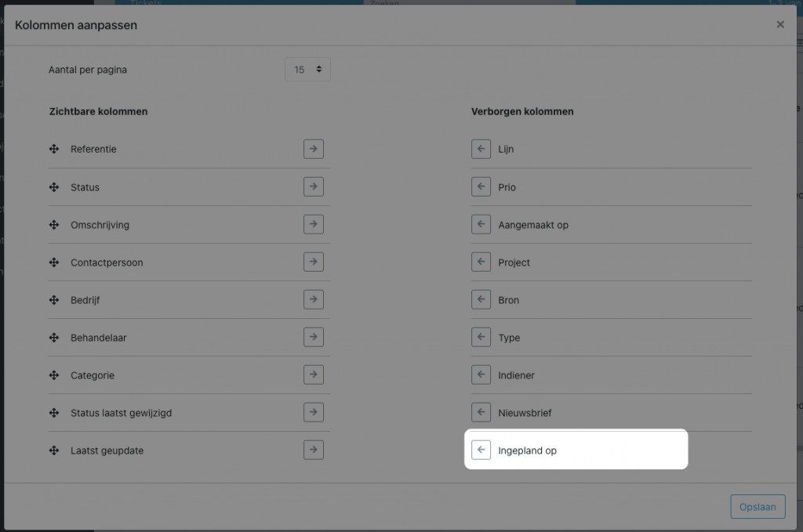Move Prio to visible columns

pos(481,186)
